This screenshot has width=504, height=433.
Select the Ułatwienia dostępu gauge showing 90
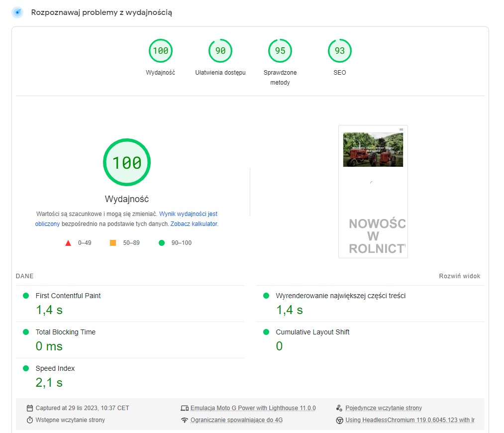point(220,50)
